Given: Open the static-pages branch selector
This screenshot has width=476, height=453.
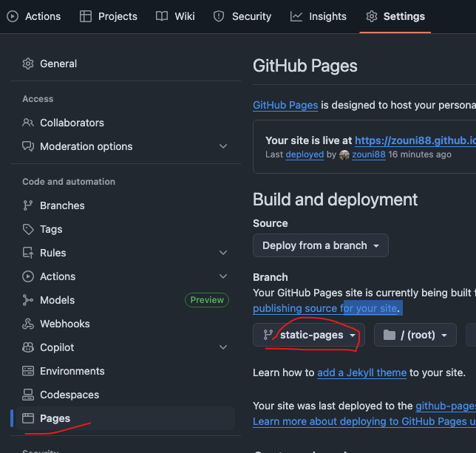Looking at the screenshot, I should (x=308, y=335).
